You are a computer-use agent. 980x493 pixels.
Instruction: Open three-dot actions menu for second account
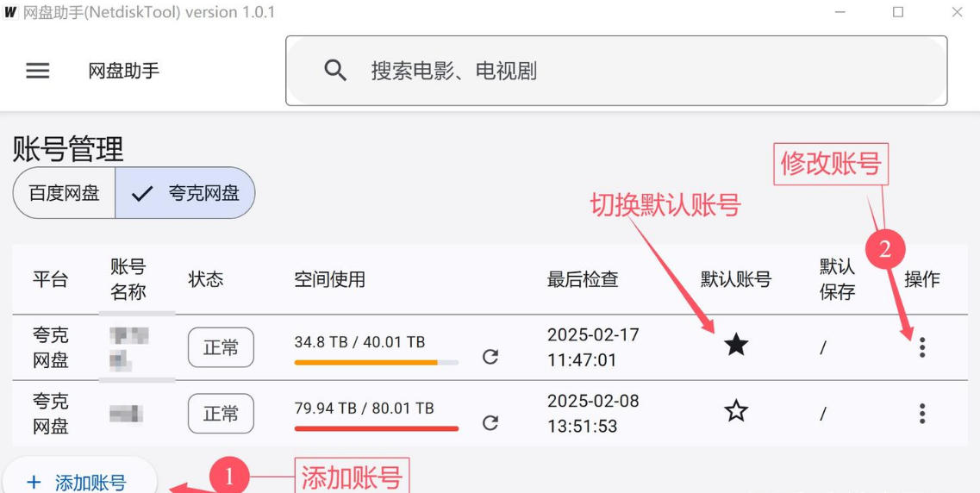click(x=922, y=414)
